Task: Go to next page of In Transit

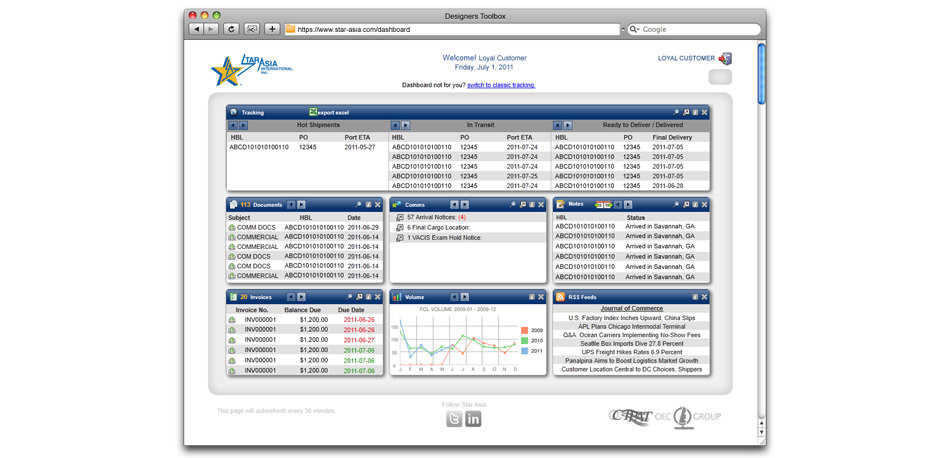Action: point(406,125)
